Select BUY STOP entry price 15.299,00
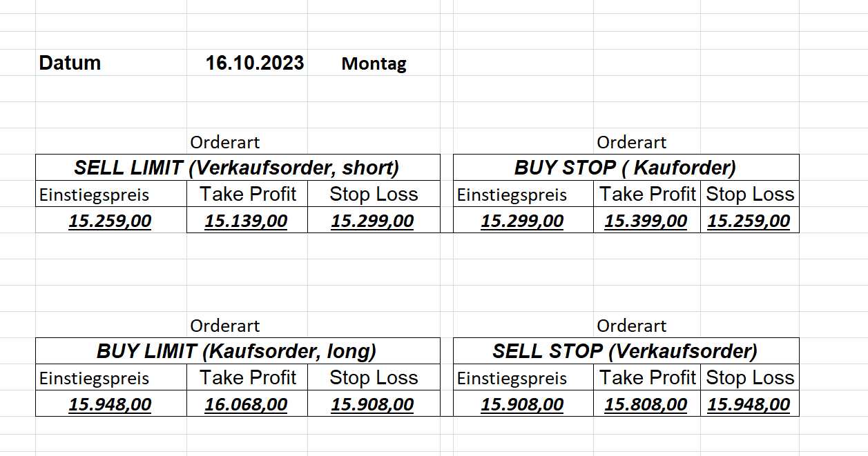This screenshot has width=868, height=456. (522, 221)
